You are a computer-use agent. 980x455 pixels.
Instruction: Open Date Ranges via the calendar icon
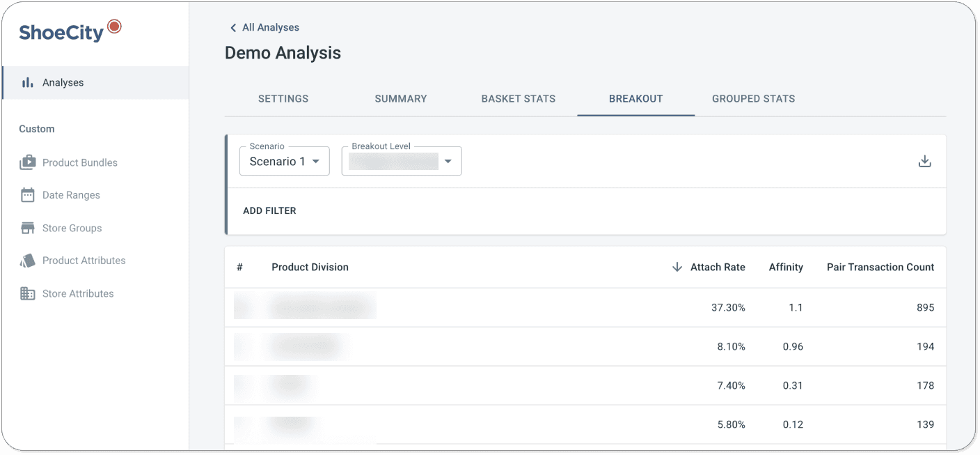click(27, 195)
